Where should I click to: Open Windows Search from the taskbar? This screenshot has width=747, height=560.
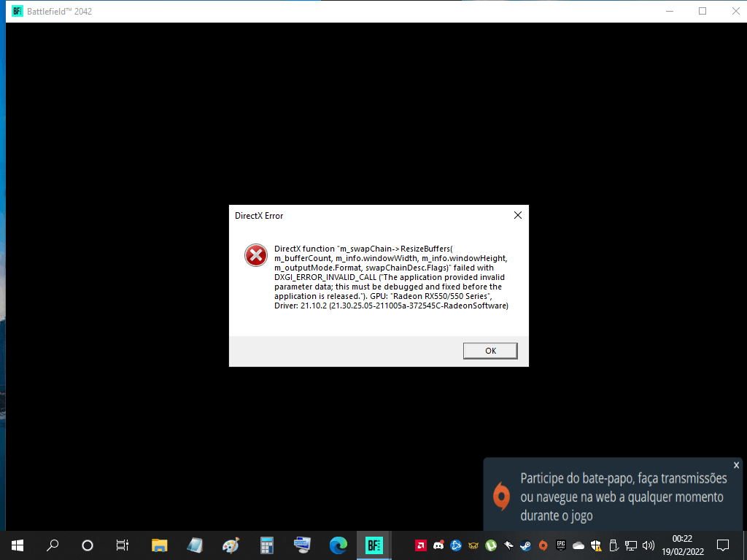pyautogui.click(x=53, y=545)
